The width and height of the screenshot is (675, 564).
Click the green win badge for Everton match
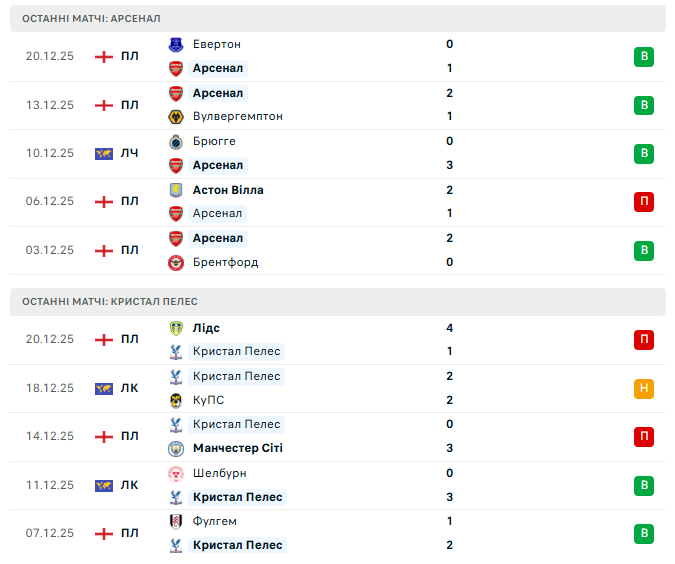(x=644, y=57)
